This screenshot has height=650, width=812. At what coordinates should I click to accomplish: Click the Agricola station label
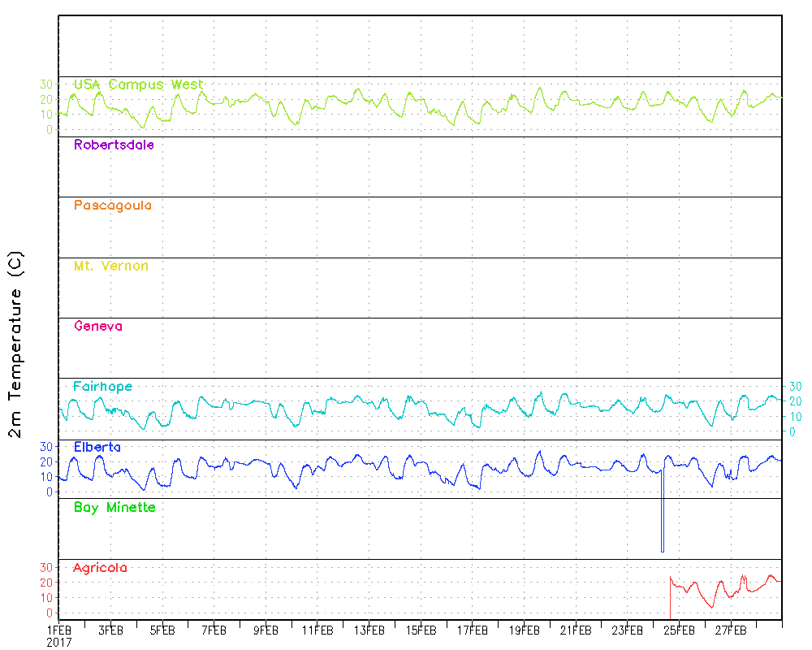pyautogui.click(x=100, y=568)
